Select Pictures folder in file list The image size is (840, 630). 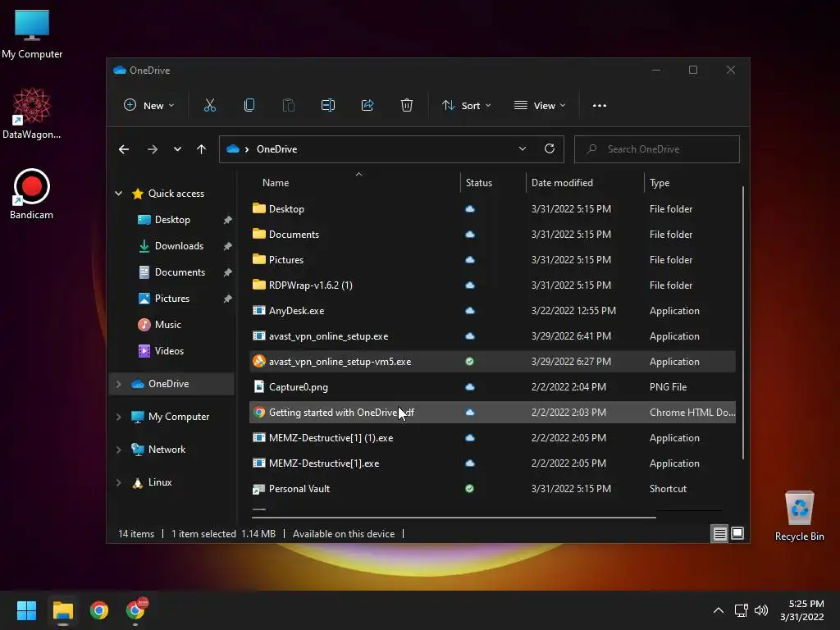[492, 260]
